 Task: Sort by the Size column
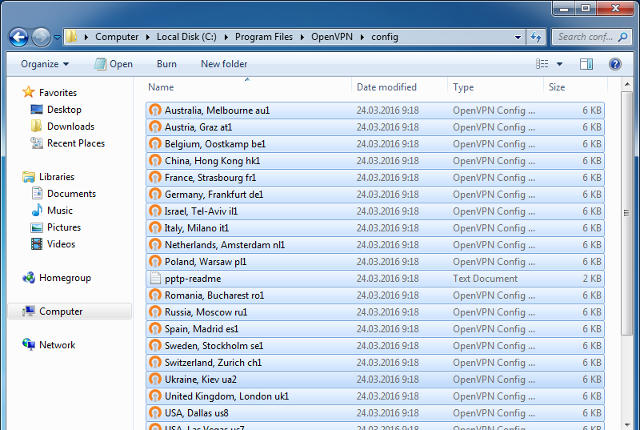[x=576, y=87]
